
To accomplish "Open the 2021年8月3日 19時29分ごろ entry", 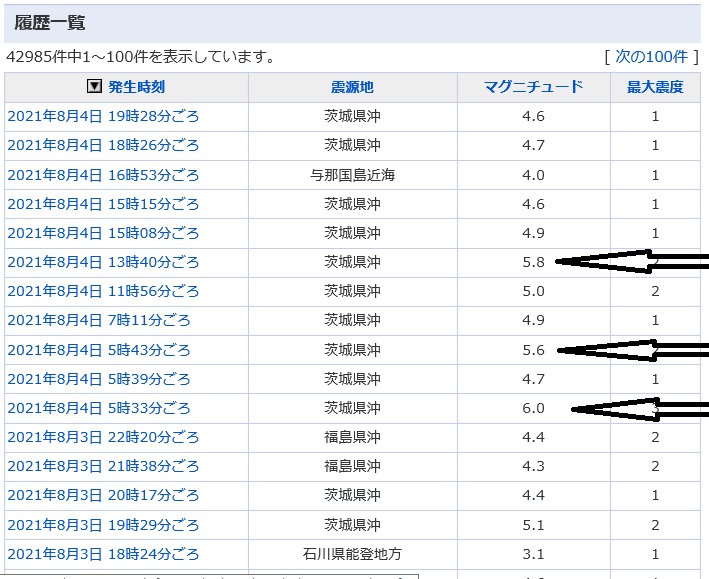I will point(103,525).
